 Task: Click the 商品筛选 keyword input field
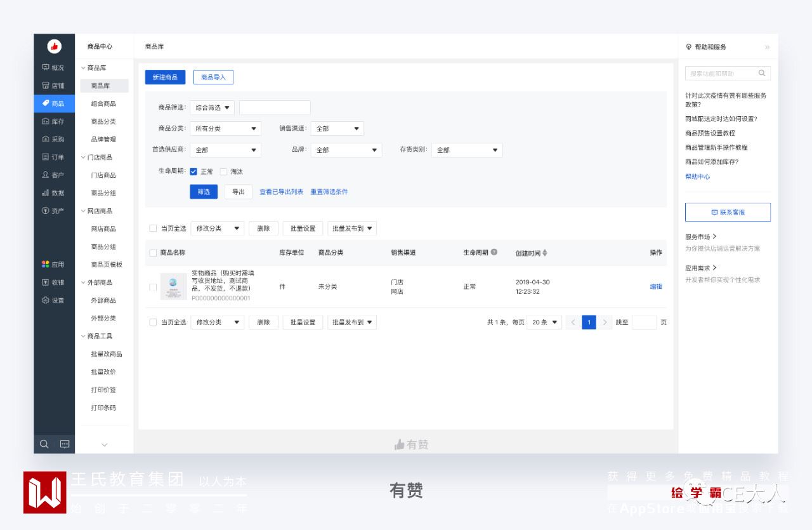click(x=275, y=108)
